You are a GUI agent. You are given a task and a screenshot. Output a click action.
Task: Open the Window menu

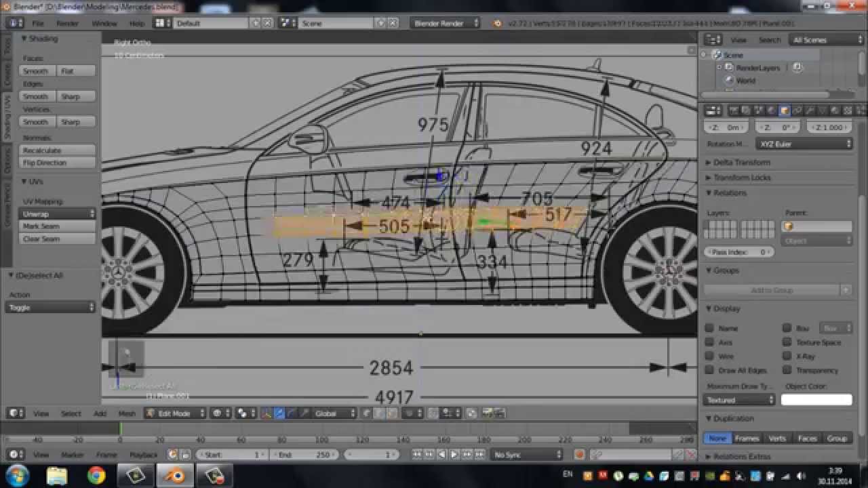point(104,23)
